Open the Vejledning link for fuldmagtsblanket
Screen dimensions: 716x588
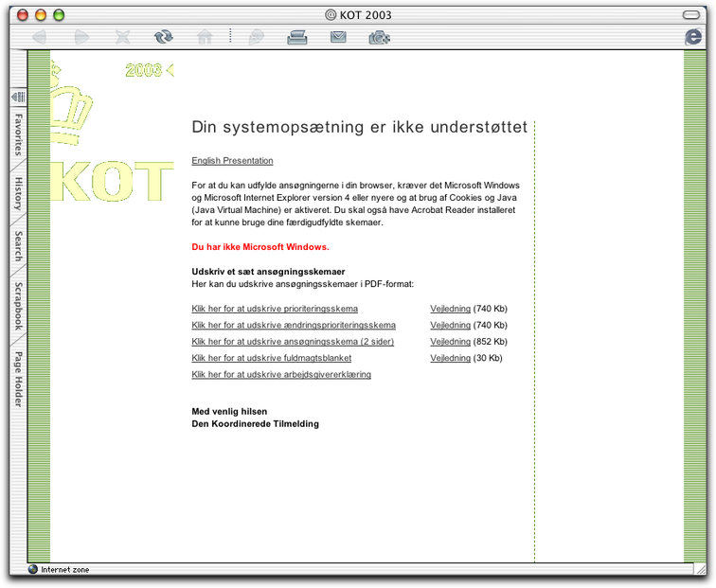pyautogui.click(x=450, y=358)
